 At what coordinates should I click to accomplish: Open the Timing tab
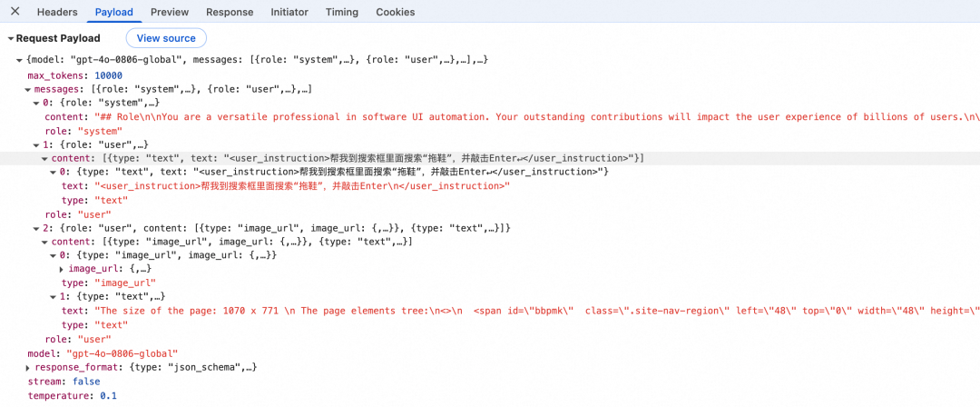point(342,12)
